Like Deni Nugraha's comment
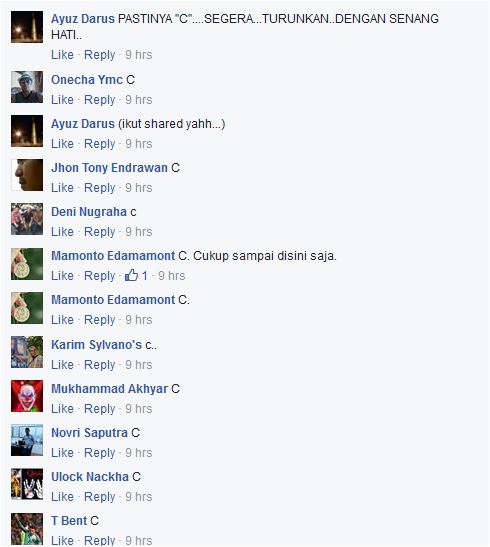The image size is (490, 547). click(62, 232)
